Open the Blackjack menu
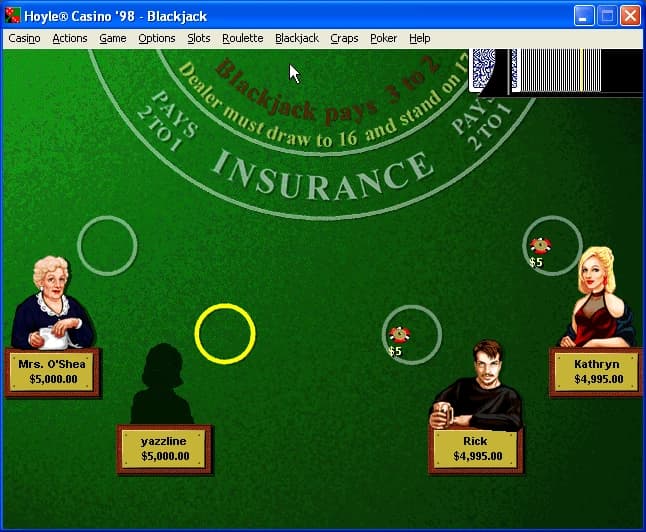The height and width of the screenshot is (532, 646). (297, 38)
